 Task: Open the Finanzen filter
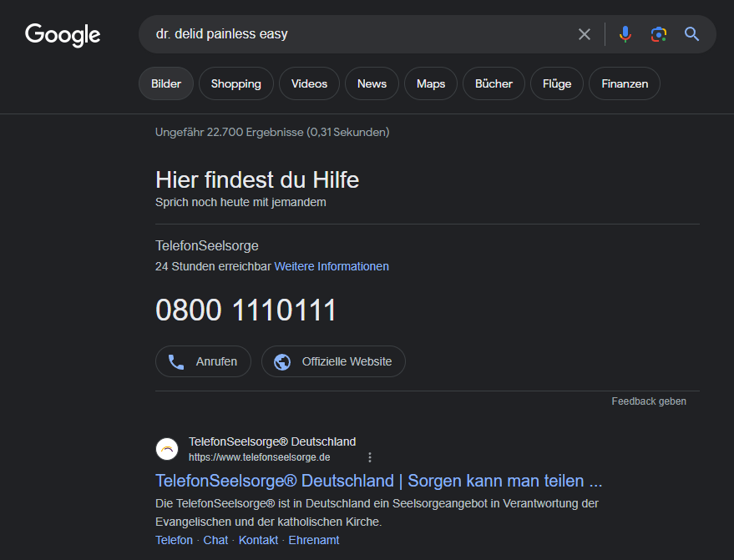tap(625, 83)
